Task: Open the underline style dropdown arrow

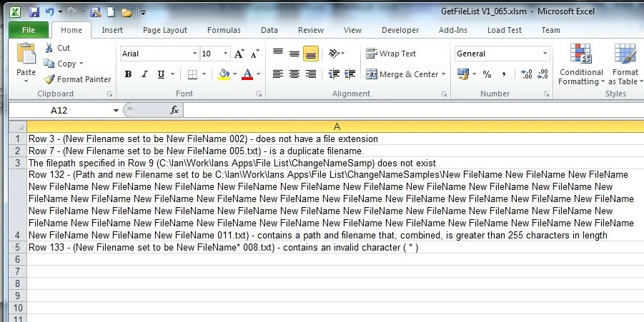Action: pyautogui.click(x=172, y=74)
